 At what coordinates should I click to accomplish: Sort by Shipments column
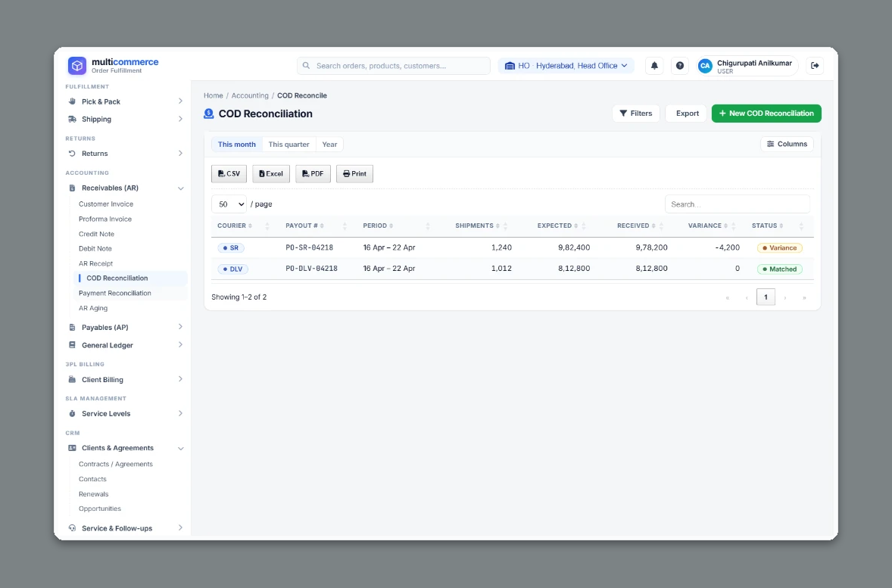coord(477,226)
